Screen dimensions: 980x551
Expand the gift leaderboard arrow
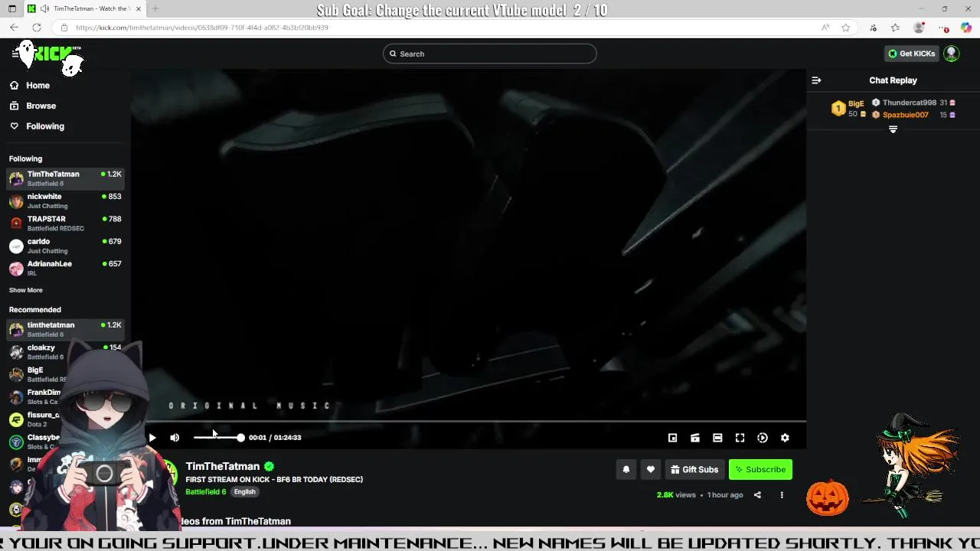coord(893,130)
